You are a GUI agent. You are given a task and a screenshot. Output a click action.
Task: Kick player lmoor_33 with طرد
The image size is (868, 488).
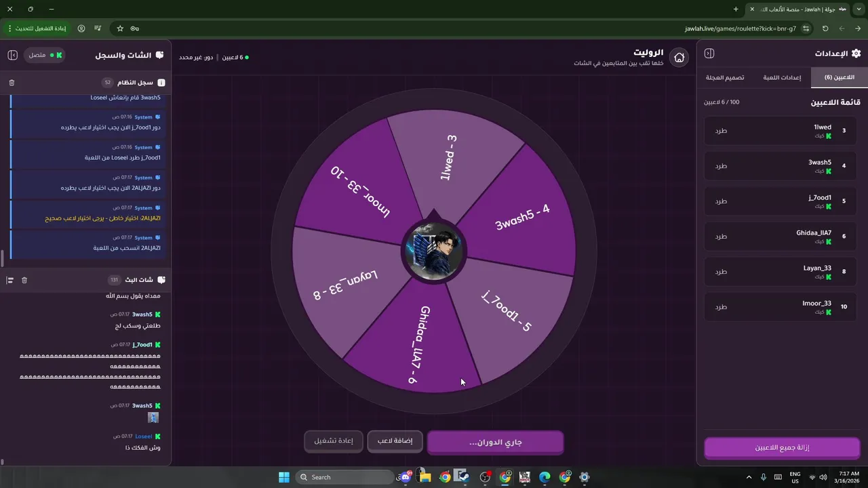(x=721, y=307)
